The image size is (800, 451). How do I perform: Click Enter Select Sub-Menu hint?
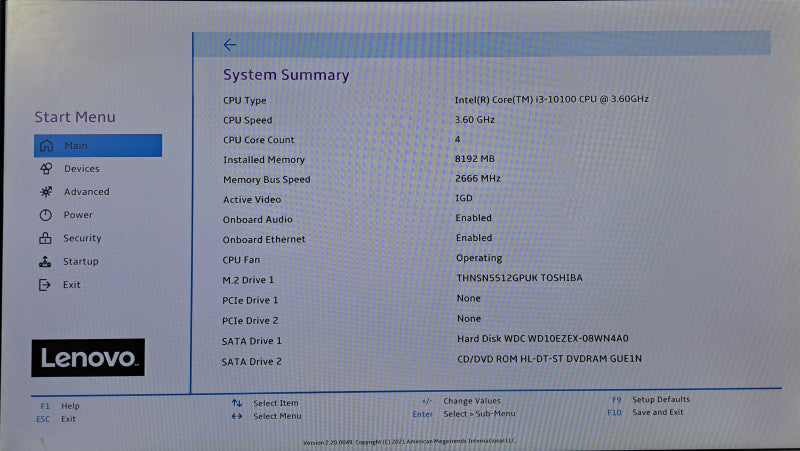pyautogui.click(x=464, y=414)
